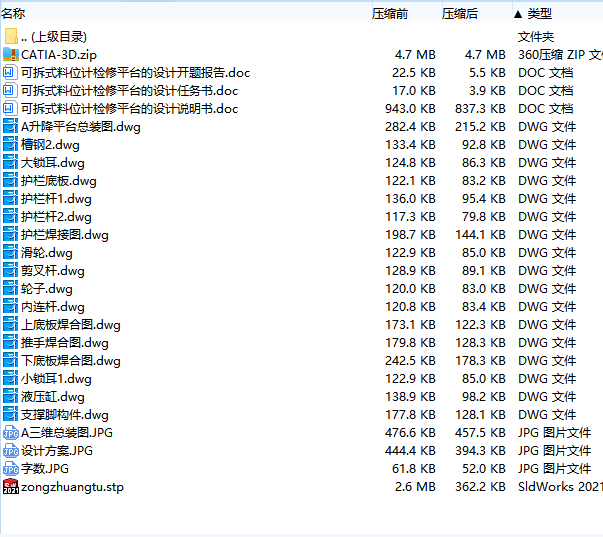
Task: Sort by the 压缩后 column header
Action: click(x=460, y=14)
